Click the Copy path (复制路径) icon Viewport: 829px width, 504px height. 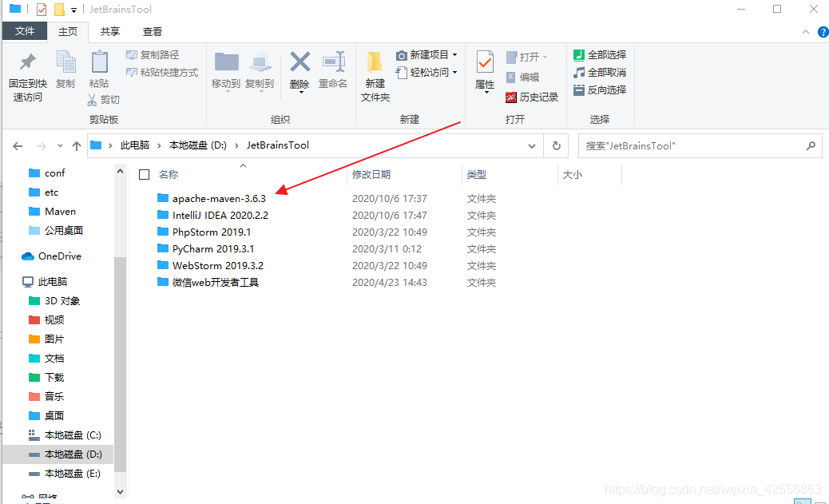(132, 54)
